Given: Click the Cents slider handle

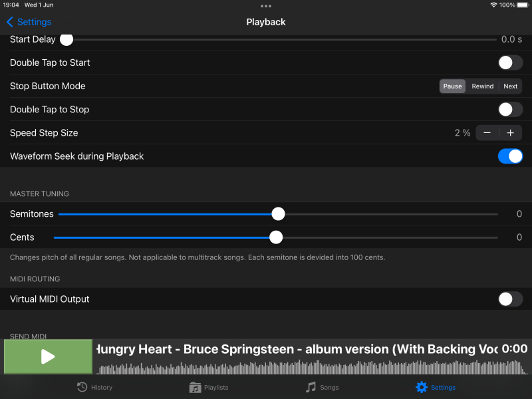Looking at the screenshot, I should [276, 237].
